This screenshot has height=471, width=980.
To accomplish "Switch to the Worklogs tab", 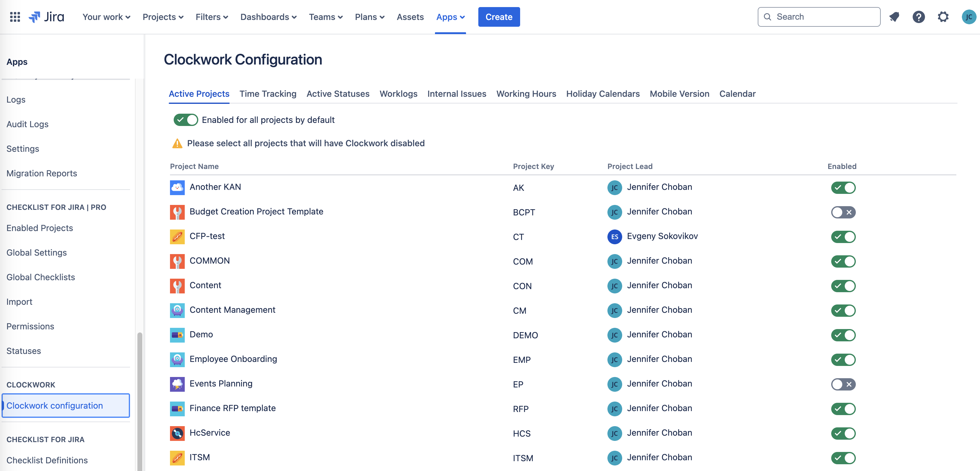I will (398, 94).
